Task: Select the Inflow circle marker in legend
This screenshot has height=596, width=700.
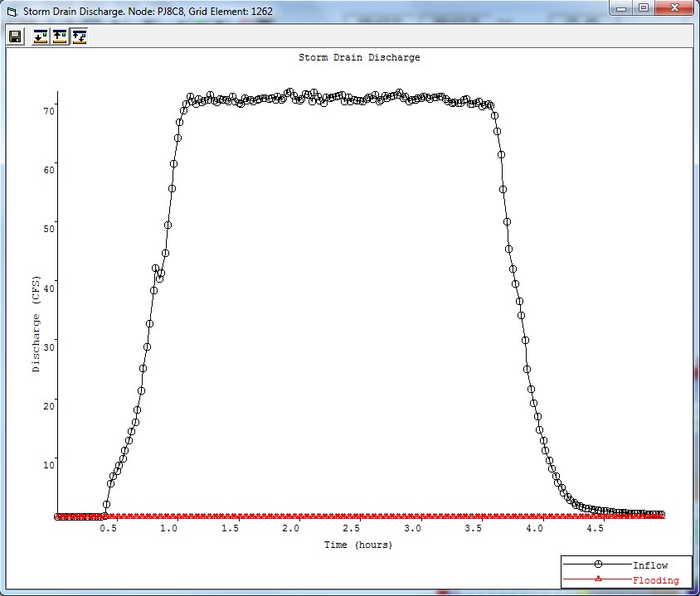Action: coord(597,565)
